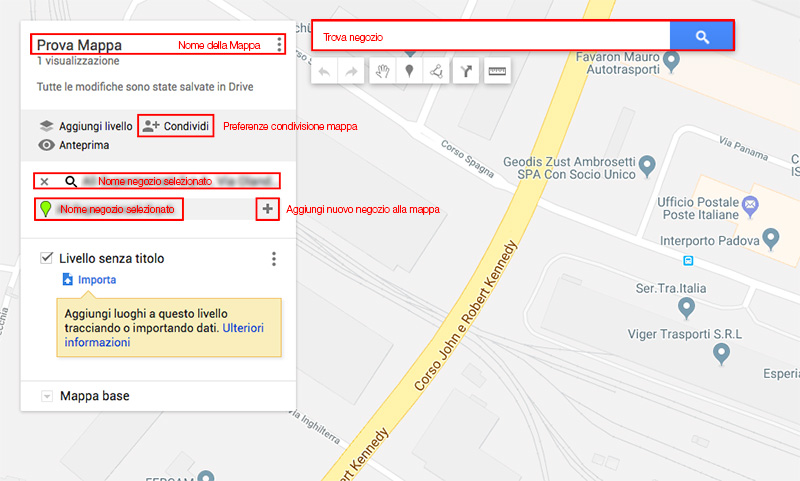Click the redo arrow in map toolbar
The width and height of the screenshot is (800, 481).
coord(351,71)
